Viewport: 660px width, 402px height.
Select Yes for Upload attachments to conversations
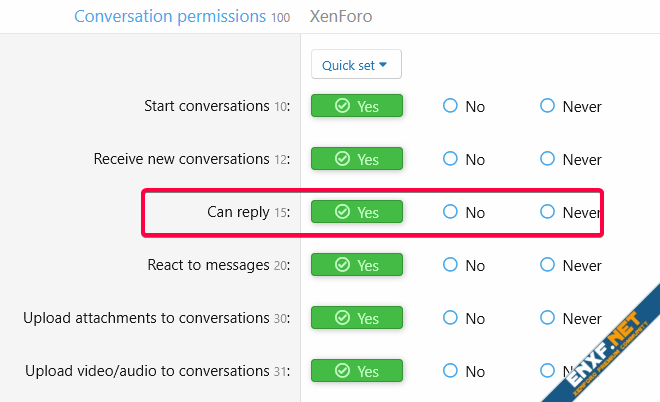pyautogui.click(x=356, y=318)
